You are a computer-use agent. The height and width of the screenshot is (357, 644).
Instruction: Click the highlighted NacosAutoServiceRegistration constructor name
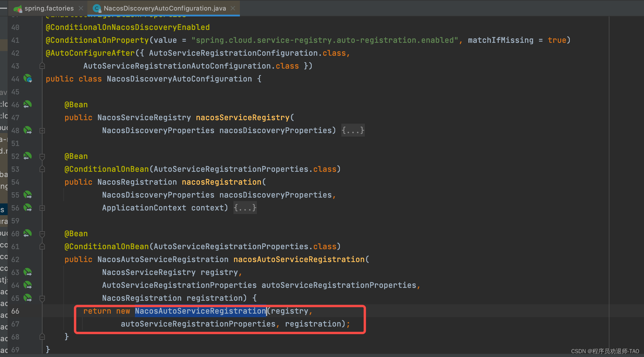[x=200, y=311]
